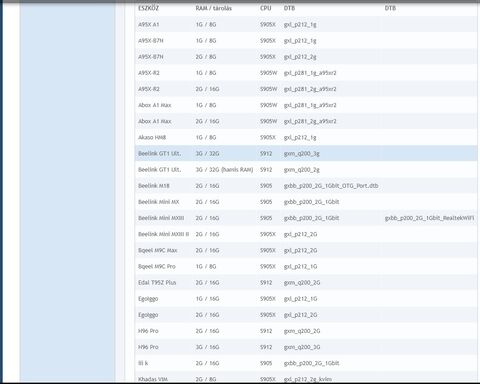Select the Beelink Mini MXIII device cell
The height and width of the screenshot is (384, 480).
click(x=161, y=218)
